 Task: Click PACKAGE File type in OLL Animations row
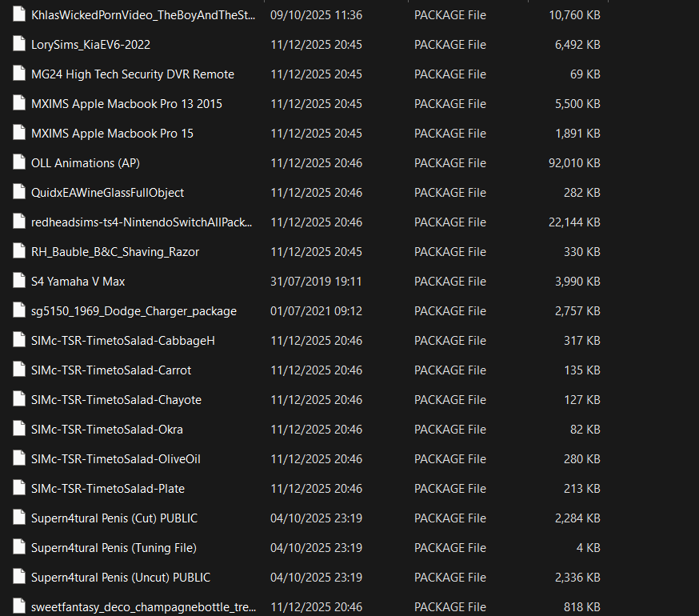point(449,163)
